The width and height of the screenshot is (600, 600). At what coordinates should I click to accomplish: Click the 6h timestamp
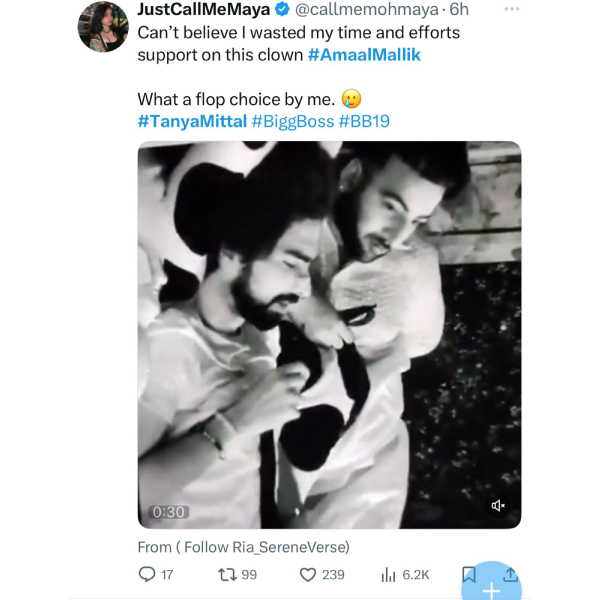[x=459, y=10]
